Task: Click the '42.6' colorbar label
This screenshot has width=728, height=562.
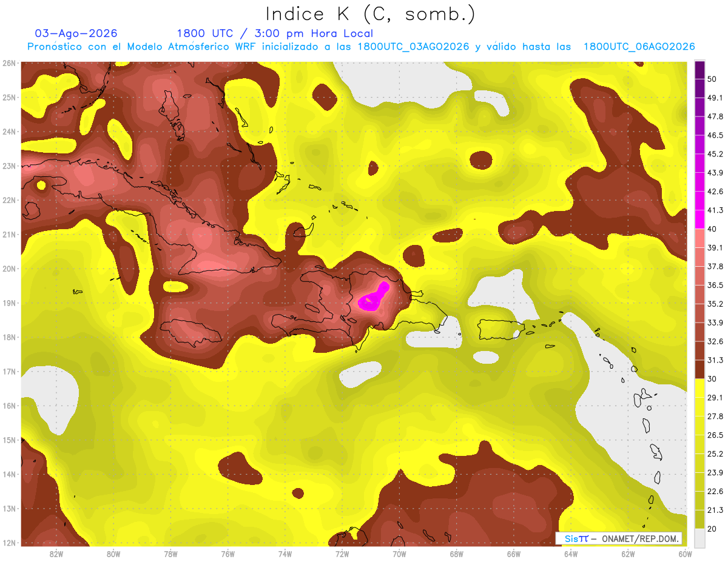Action: [x=715, y=192]
